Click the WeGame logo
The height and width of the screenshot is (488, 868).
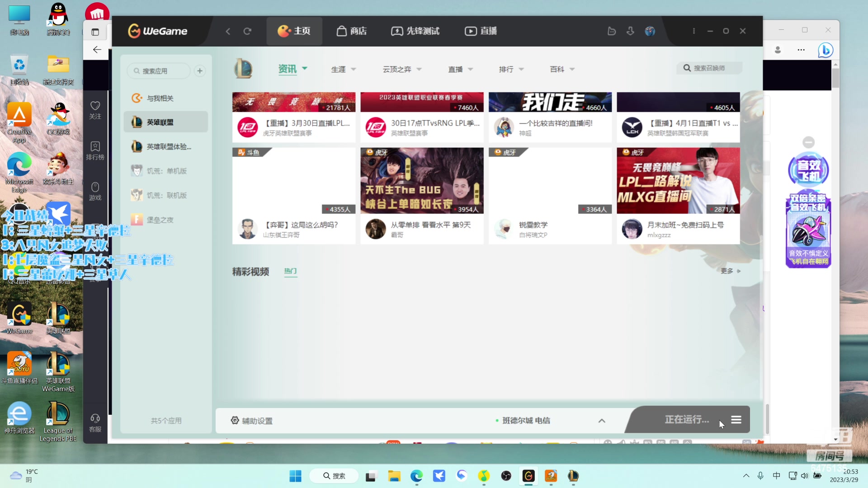click(157, 31)
